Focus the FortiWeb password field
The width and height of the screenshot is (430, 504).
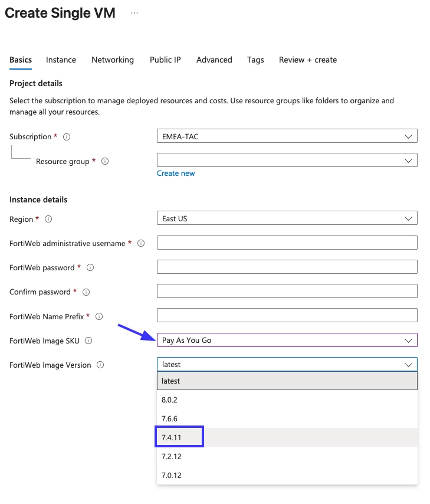click(287, 267)
